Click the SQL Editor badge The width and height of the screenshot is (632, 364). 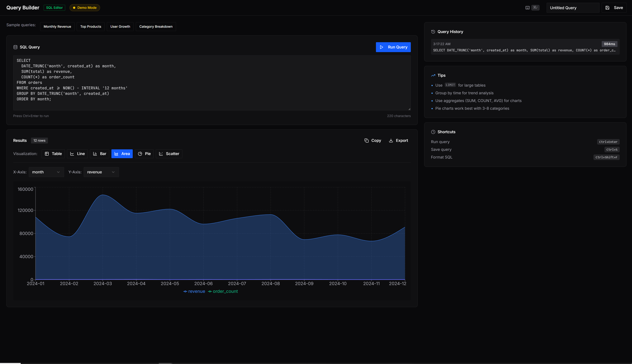[x=54, y=8]
